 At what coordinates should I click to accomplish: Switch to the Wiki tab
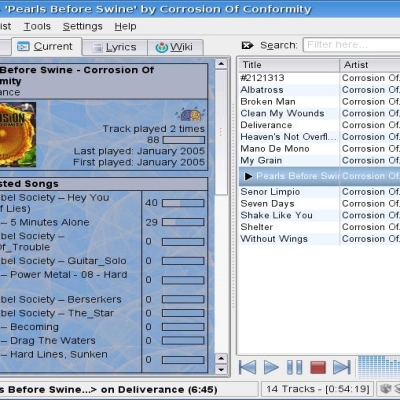coord(175,47)
